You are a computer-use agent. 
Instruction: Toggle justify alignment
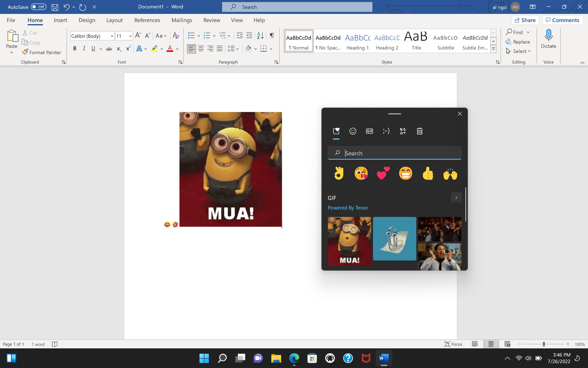coord(220,48)
